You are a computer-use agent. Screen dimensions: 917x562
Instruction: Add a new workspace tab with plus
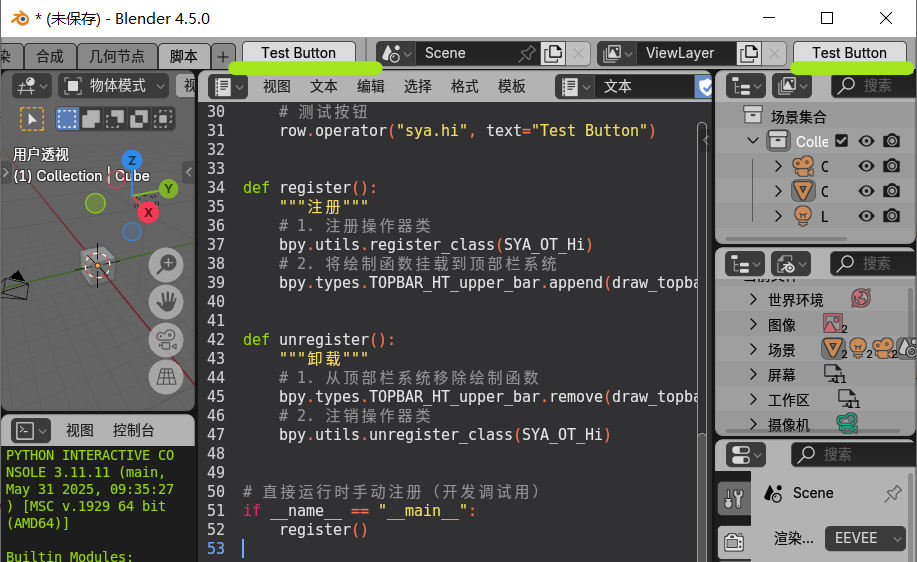click(x=222, y=57)
